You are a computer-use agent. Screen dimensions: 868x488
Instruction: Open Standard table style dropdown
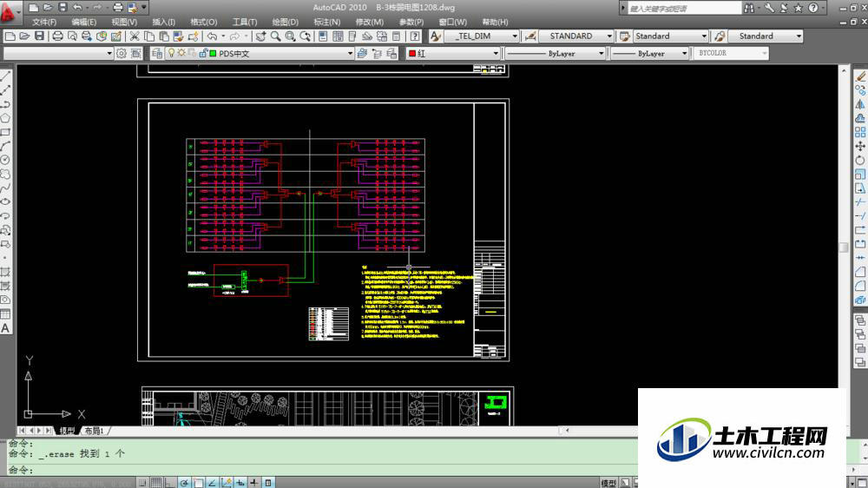tap(670, 36)
